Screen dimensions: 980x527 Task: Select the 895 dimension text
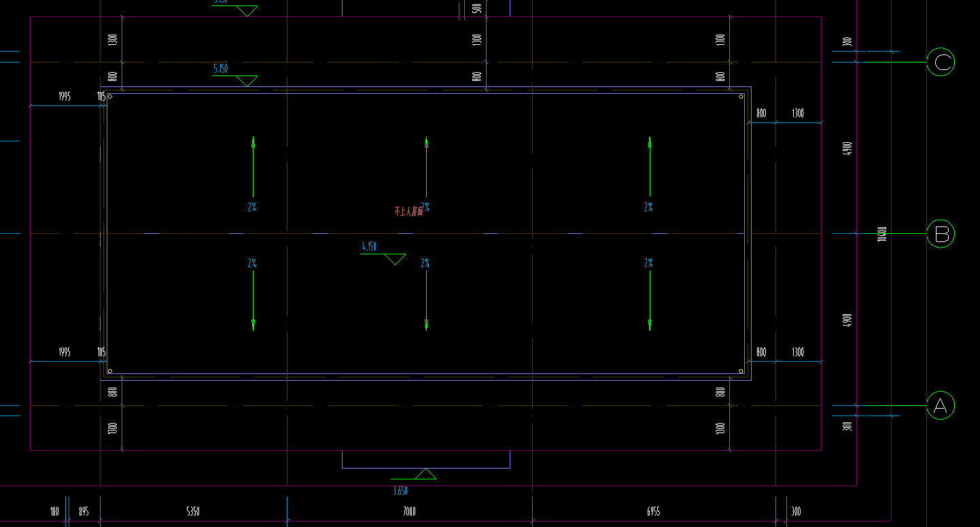[x=84, y=511]
